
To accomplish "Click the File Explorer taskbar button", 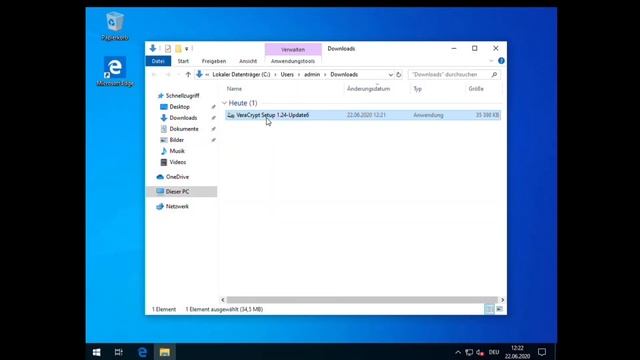I will pos(164,352).
